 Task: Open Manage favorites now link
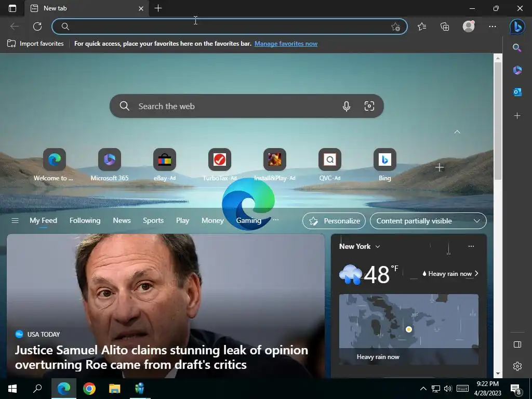pyautogui.click(x=286, y=44)
